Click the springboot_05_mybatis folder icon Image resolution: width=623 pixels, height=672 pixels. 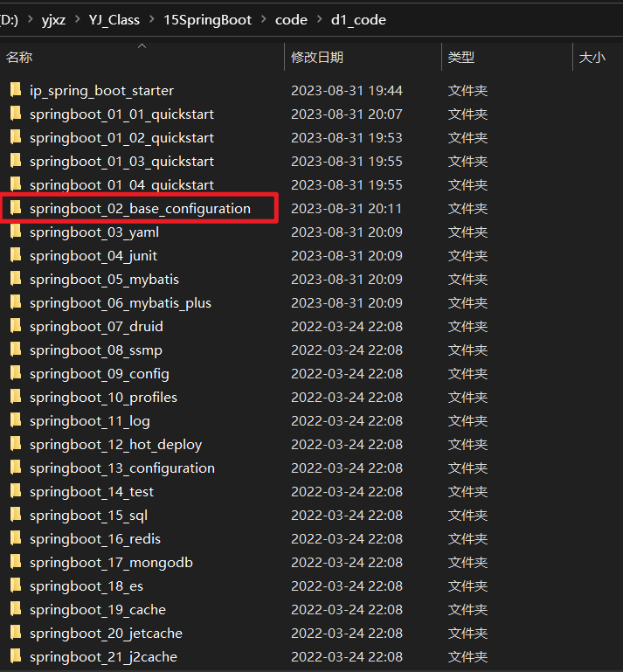click(x=16, y=279)
